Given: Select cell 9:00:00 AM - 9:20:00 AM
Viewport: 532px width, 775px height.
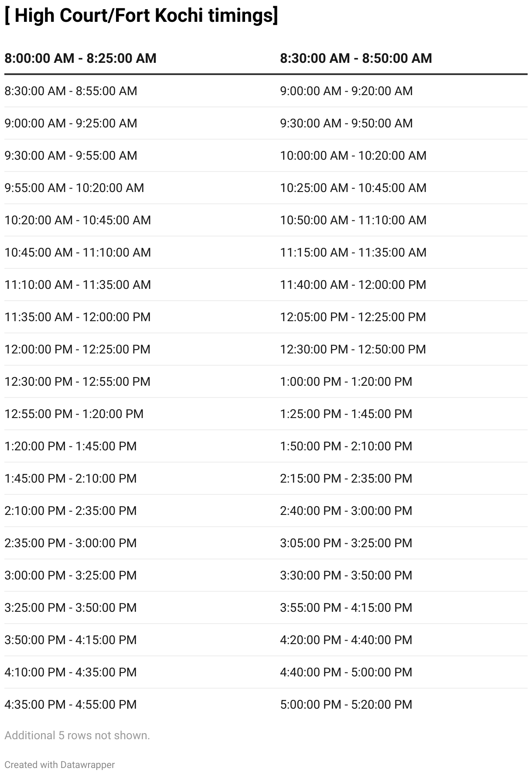Looking at the screenshot, I should click(346, 91).
